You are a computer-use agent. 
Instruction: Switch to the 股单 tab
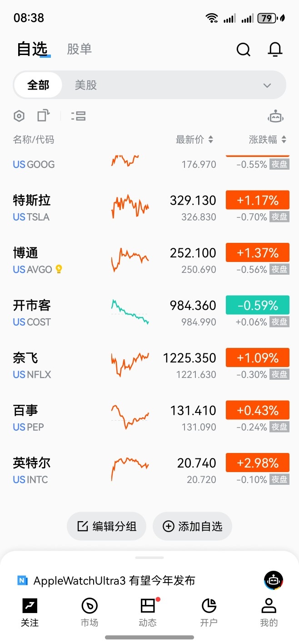click(x=80, y=49)
